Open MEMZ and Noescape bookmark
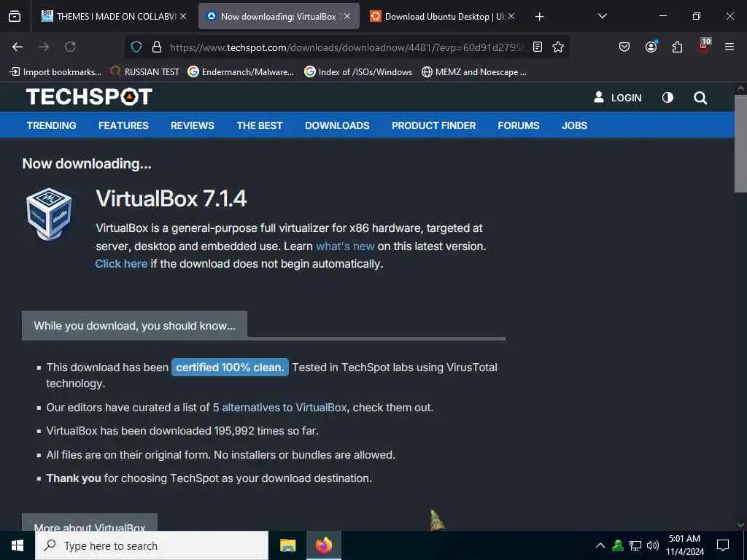 [x=474, y=72]
